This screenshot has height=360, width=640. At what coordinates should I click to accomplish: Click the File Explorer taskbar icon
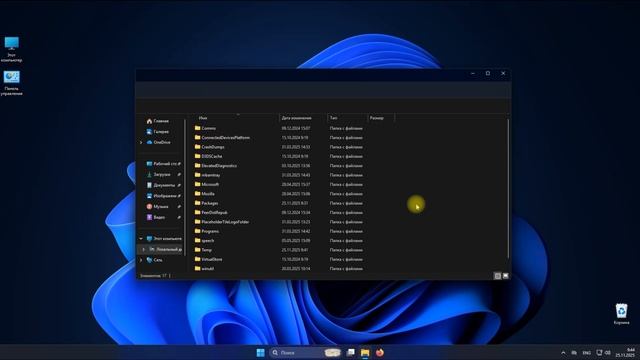pos(365,353)
